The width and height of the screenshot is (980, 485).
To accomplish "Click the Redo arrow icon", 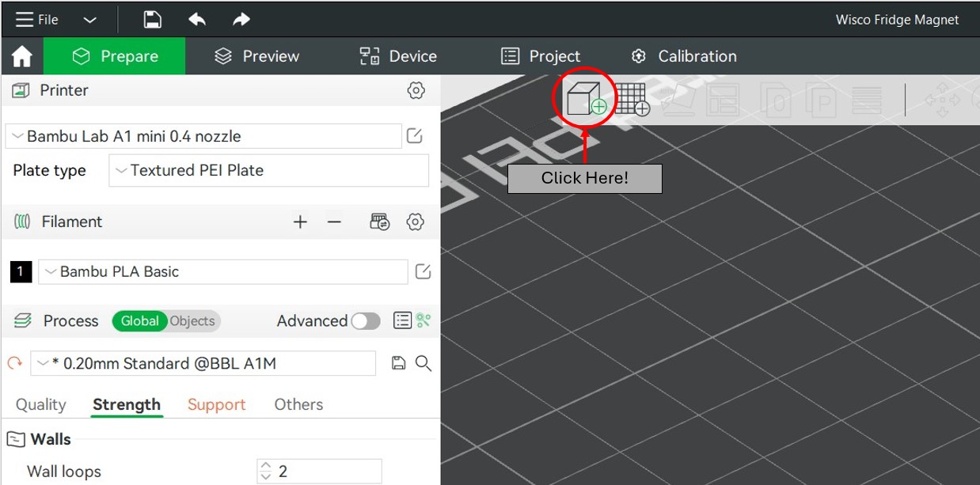I will (241, 20).
